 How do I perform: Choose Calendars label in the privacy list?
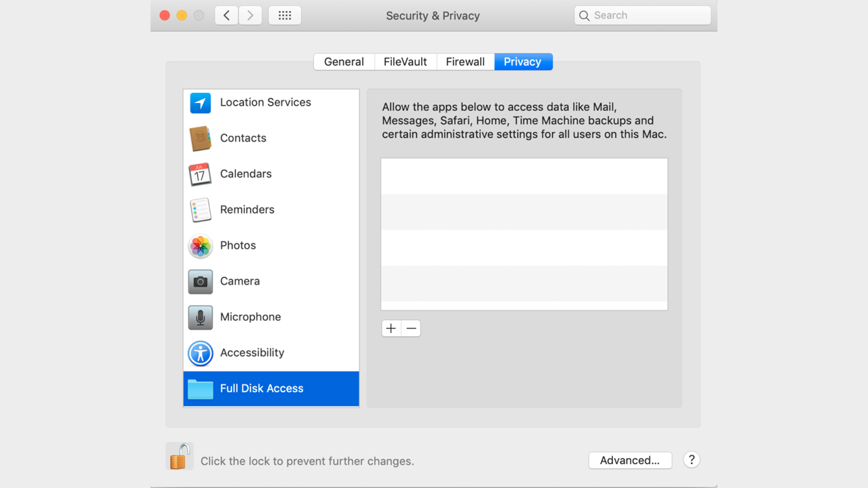pos(246,174)
